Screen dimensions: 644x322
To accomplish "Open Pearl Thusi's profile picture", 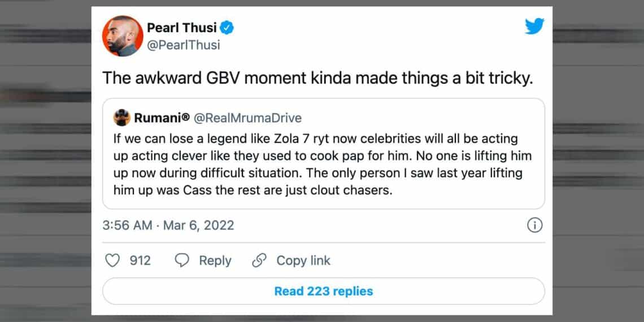I will pyautogui.click(x=123, y=36).
